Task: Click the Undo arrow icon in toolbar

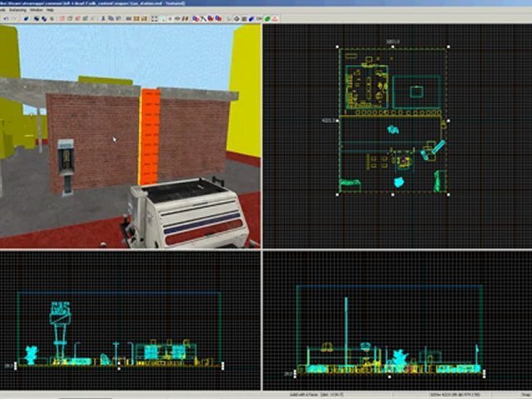Action: [6, 18]
